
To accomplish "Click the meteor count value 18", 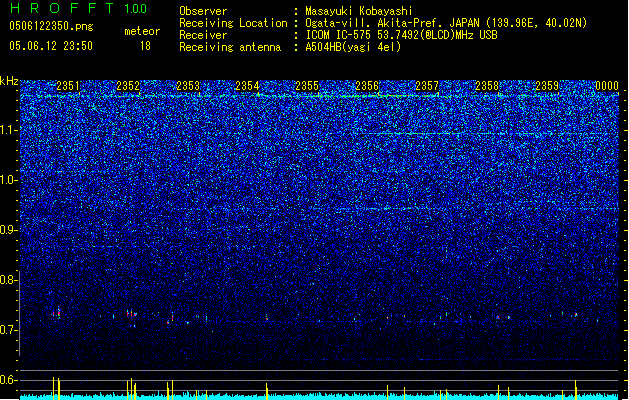I will pos(145,46).
